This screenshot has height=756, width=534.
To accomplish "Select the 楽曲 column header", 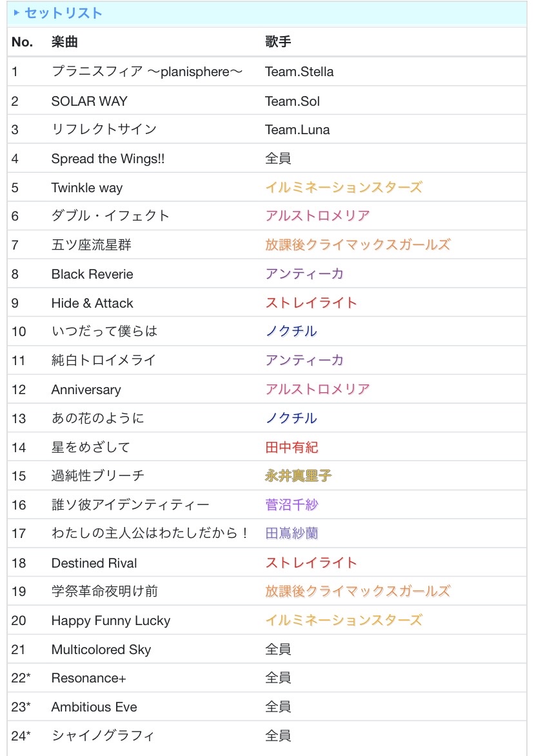I will click(64, 42).
